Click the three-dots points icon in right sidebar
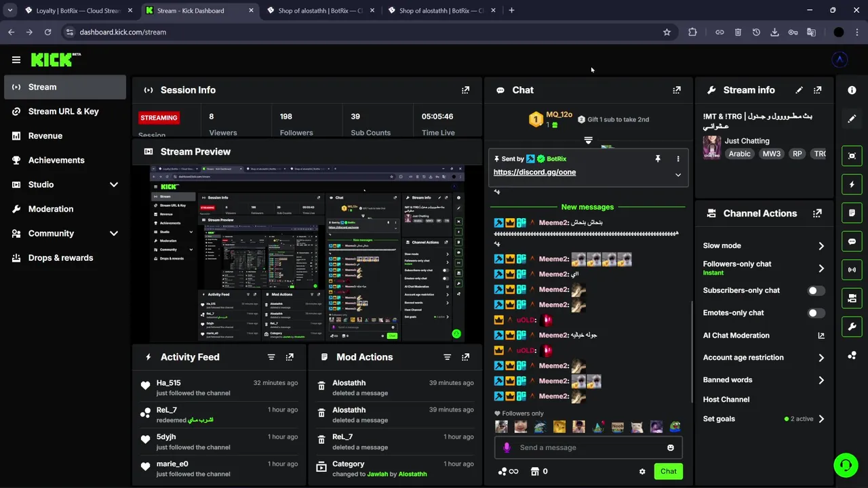This screenshot has height=488, width=868. pyautogui.click(x=852, y=355)
